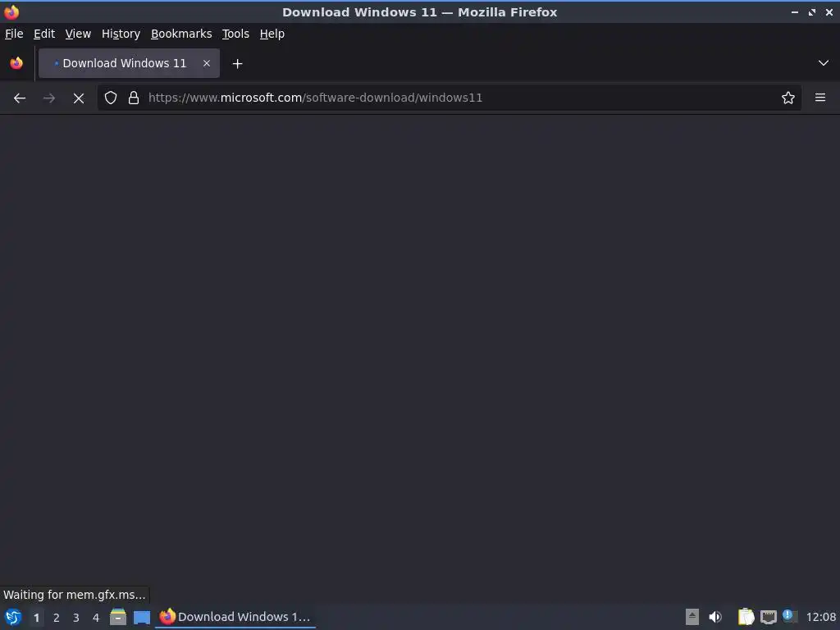Open Firefox View pinned icon
The width and height of the screenshot is (840, 630).
click(16, 63)
